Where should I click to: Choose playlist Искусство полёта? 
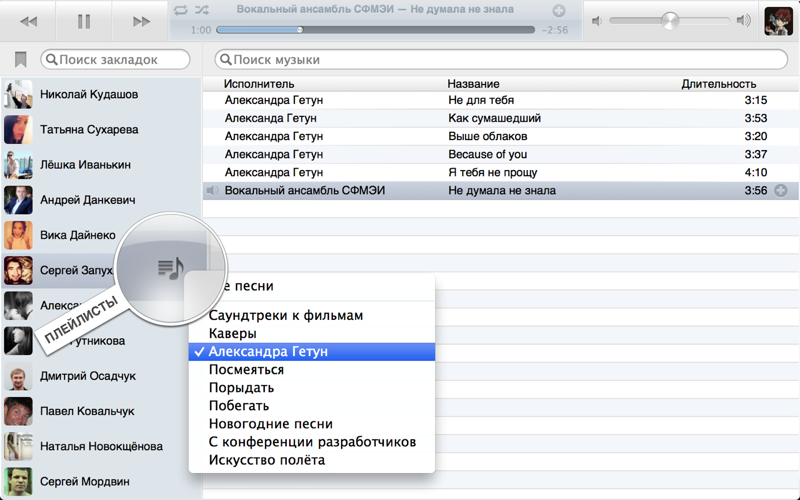[x=312, y=460]
